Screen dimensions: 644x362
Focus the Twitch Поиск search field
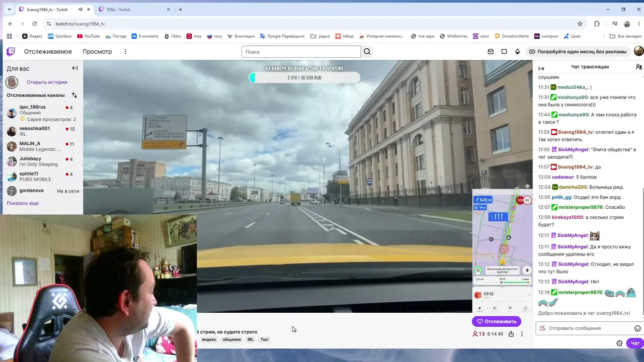pyautogui.click(x=301, y=51)
